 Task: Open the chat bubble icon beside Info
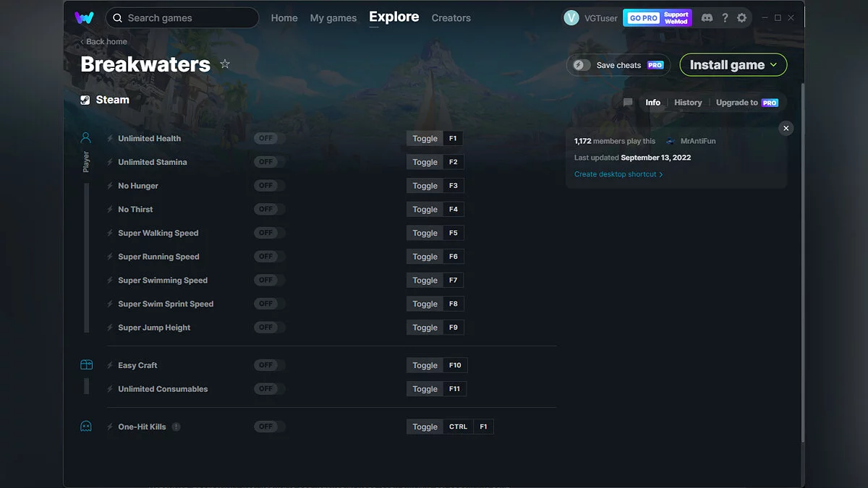[x=628, y=103]
